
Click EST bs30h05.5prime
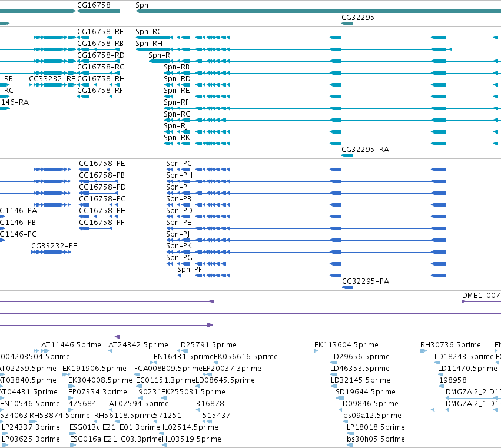point(376,439)
